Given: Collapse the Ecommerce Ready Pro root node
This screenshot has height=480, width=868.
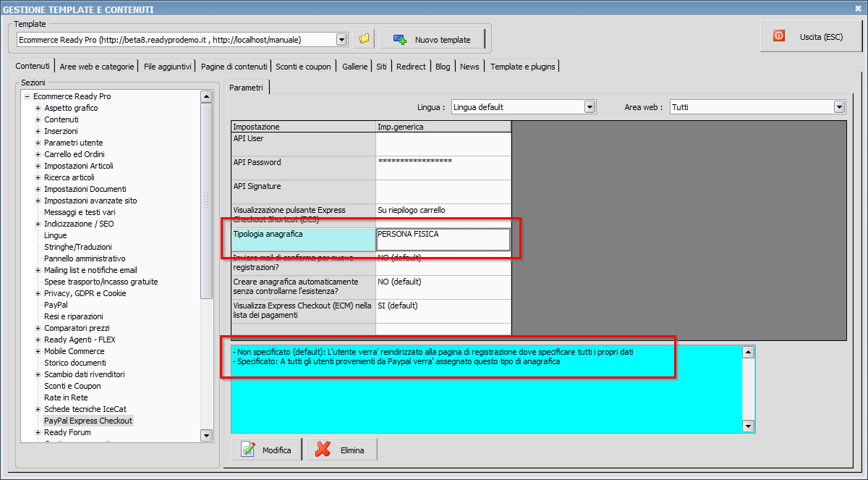Looking at the screenshot, I should tap(27, 96).
